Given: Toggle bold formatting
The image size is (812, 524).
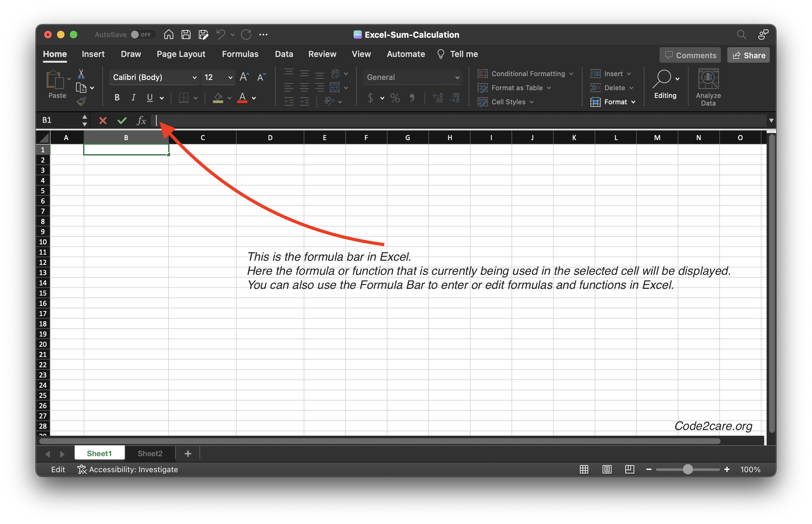Looking at the screenshot, I should 117,98.
